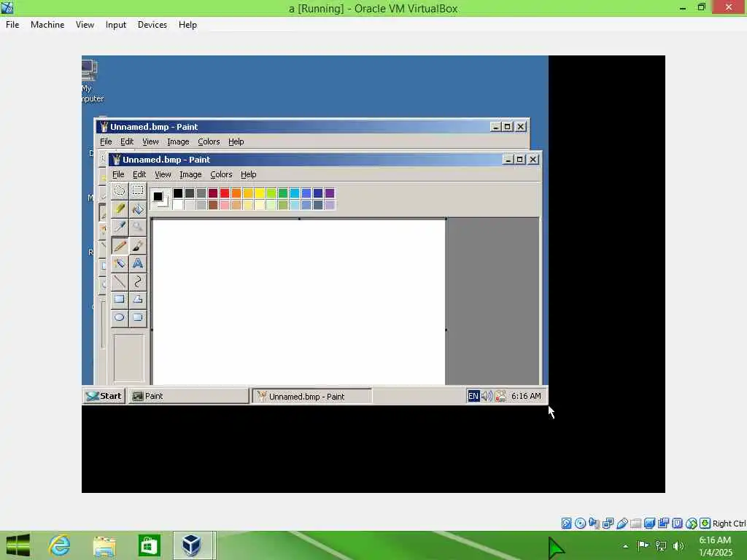Image resolution: width=747 pixels, height=560 pixels.
Task: Choose the Brush tool
Action: [138, 245]
